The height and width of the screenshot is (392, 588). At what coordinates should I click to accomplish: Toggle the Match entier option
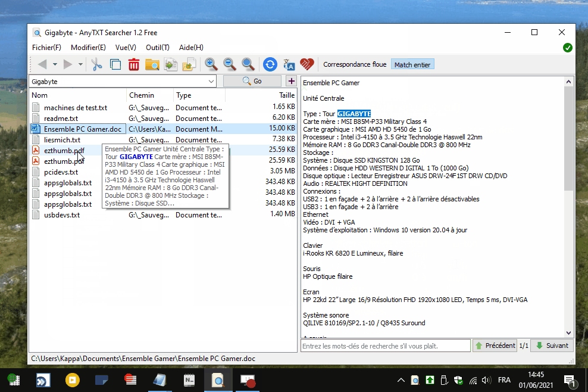[412, 64]
